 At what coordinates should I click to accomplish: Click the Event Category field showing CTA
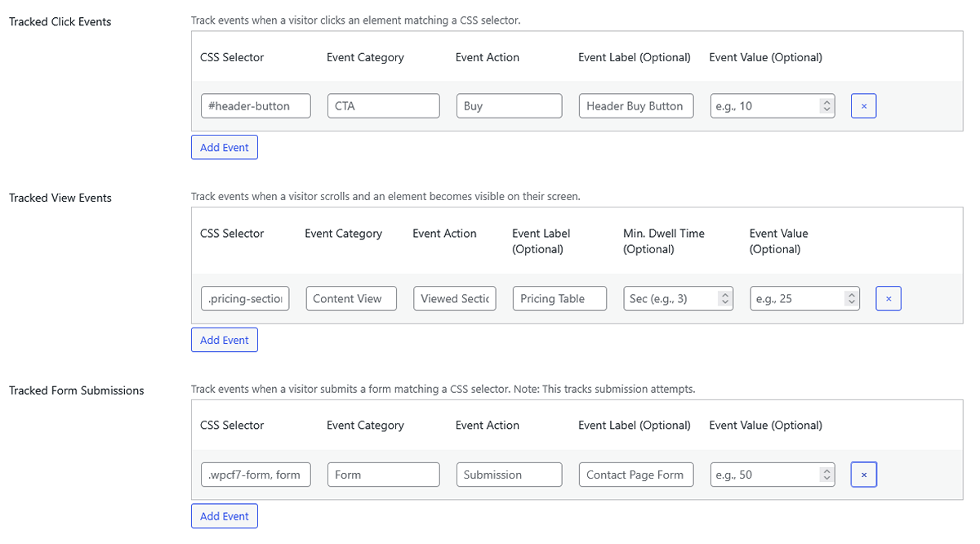tap(383, 105)
